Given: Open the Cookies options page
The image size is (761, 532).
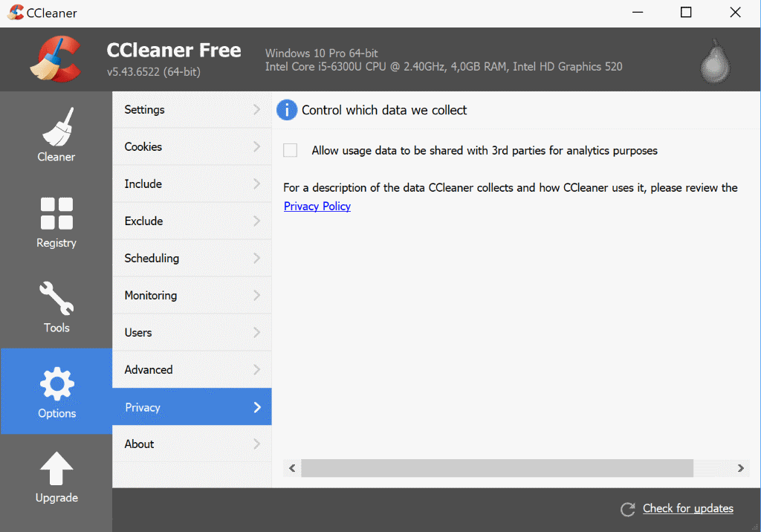Looking at the screenshot, I should [x=192, y=146].
